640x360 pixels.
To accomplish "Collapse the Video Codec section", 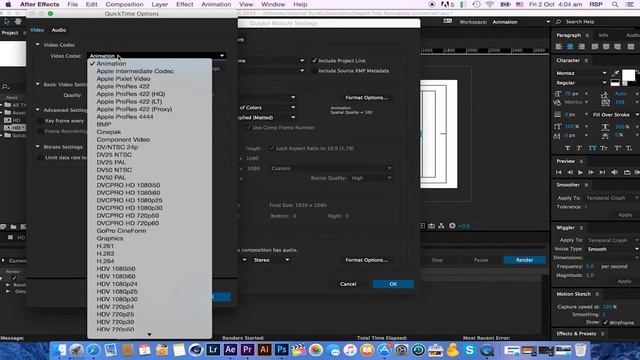I will click(x=38, y=44).
